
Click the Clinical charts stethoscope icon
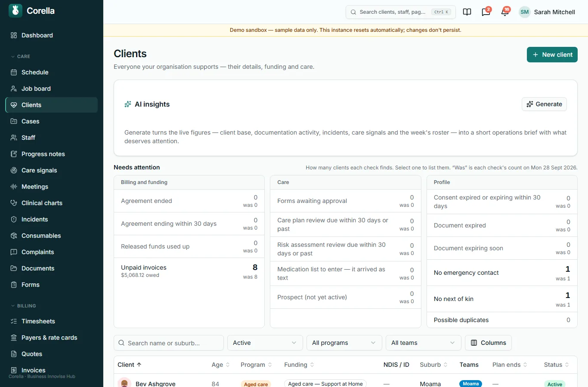(x=14, y=203)
